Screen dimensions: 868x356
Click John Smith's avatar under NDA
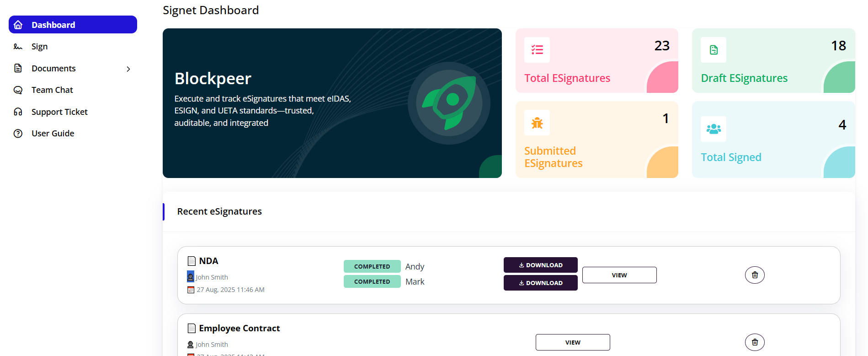point(190,276)
